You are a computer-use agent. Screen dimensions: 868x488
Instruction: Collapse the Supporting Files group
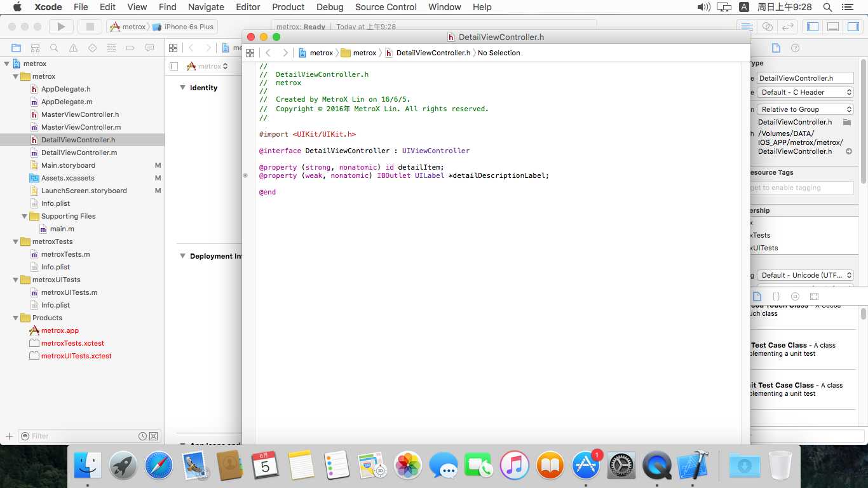pos(24,216)
